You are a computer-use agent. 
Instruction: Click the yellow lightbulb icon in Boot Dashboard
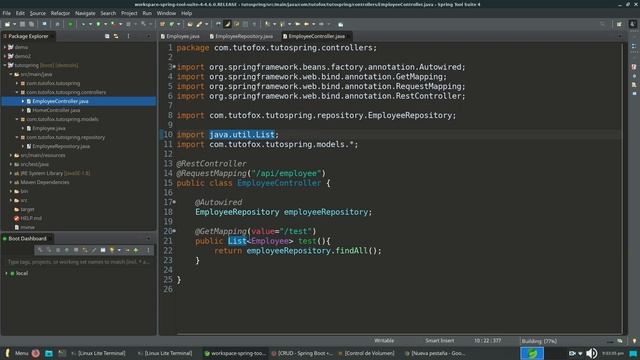click(x=111, y=250)
